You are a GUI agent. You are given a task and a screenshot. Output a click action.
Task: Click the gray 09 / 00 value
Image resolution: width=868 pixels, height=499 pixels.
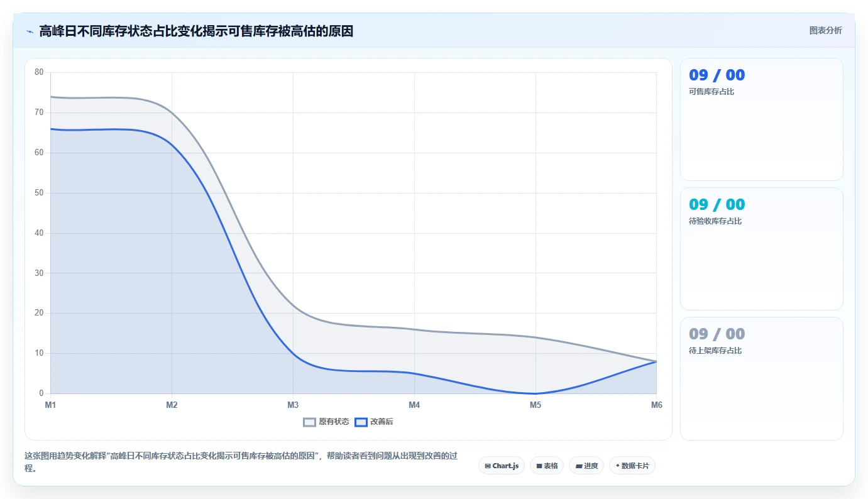(717, 334)
